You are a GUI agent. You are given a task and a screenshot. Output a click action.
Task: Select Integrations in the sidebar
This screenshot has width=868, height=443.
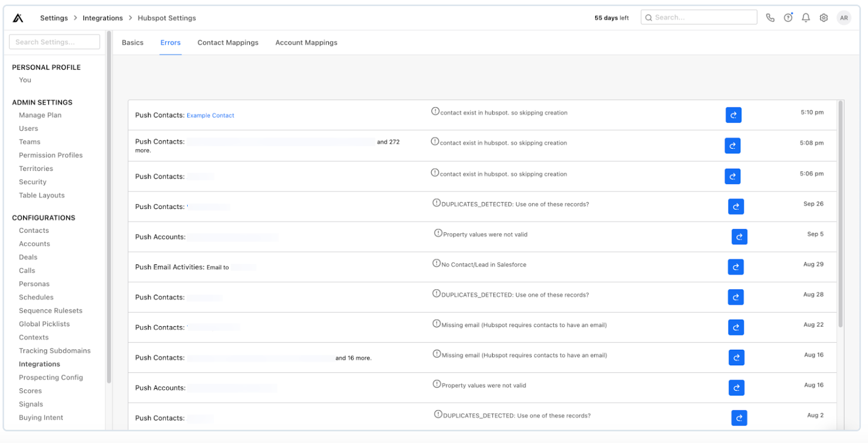pyautogui.click(x=40, y=364)
